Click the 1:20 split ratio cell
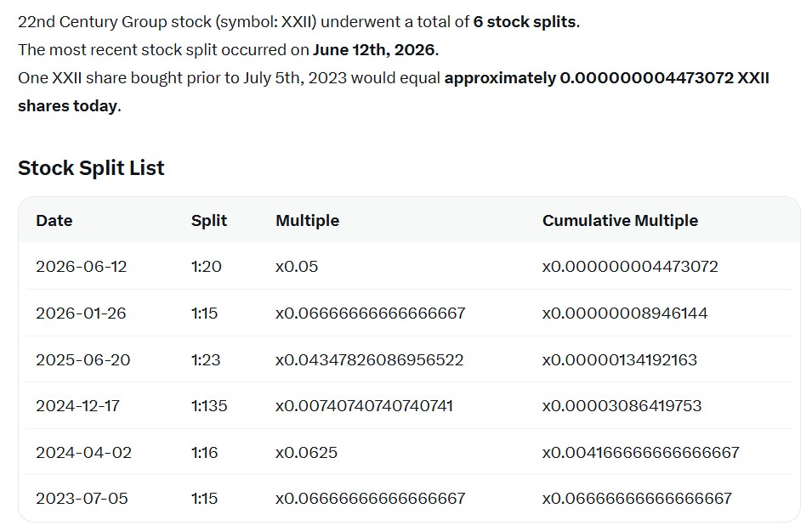 coord(206,267)
